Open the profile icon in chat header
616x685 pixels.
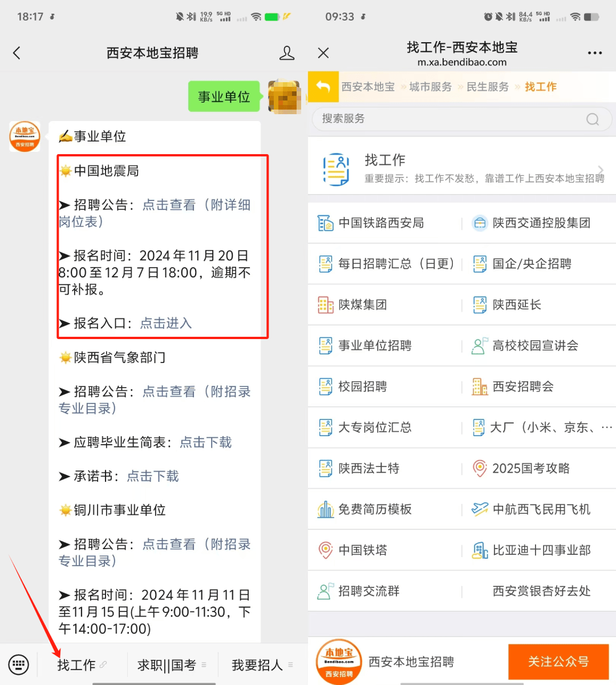coord(287,53)
